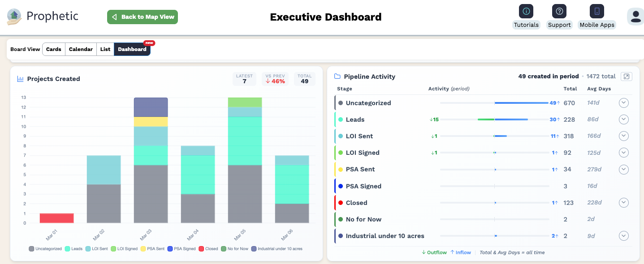Image resolution: width=644 pixels, height=264 pixels.
Task: Switch to List board view
Action: 105,49
